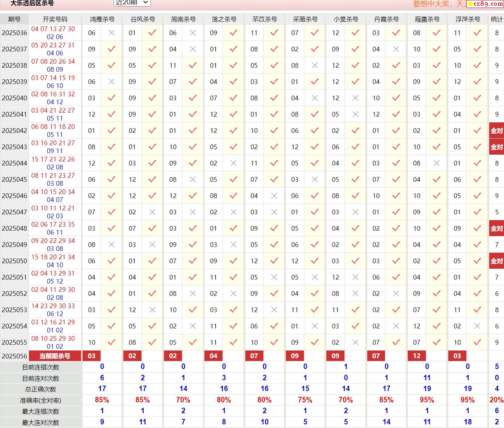This screenshot has height=428, width=504.
Task: Click draw numbers 14 23 29 30 33
Action: point(53,306)
